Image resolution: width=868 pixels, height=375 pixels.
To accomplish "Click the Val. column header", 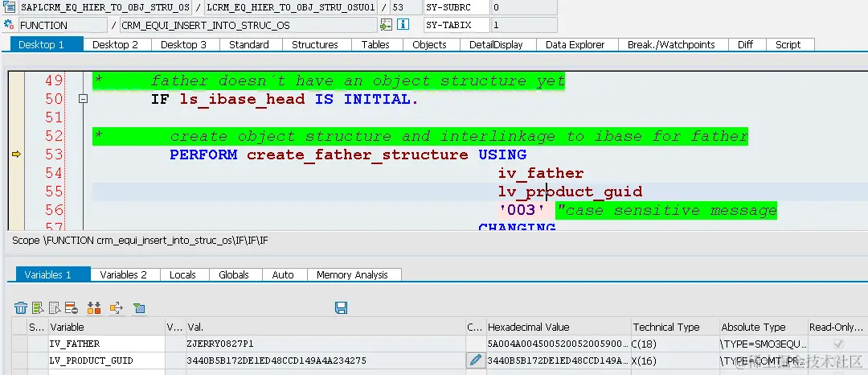I will point(325,327).
